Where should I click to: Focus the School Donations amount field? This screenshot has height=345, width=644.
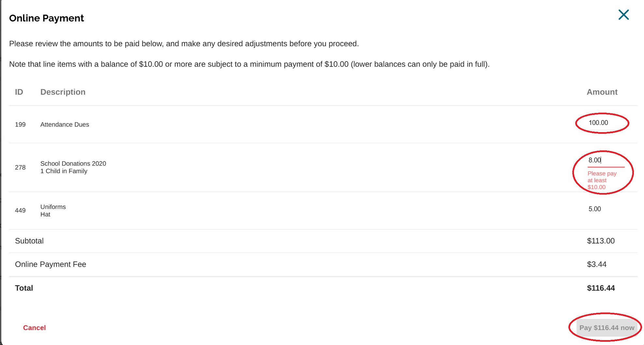(x=605, y=160)
